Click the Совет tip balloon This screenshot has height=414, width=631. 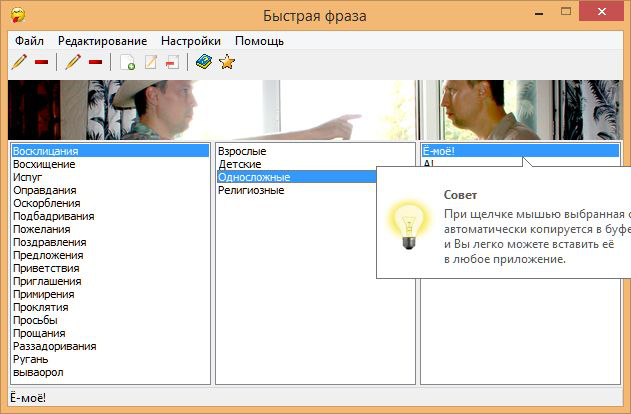click(x=504, y=222)
